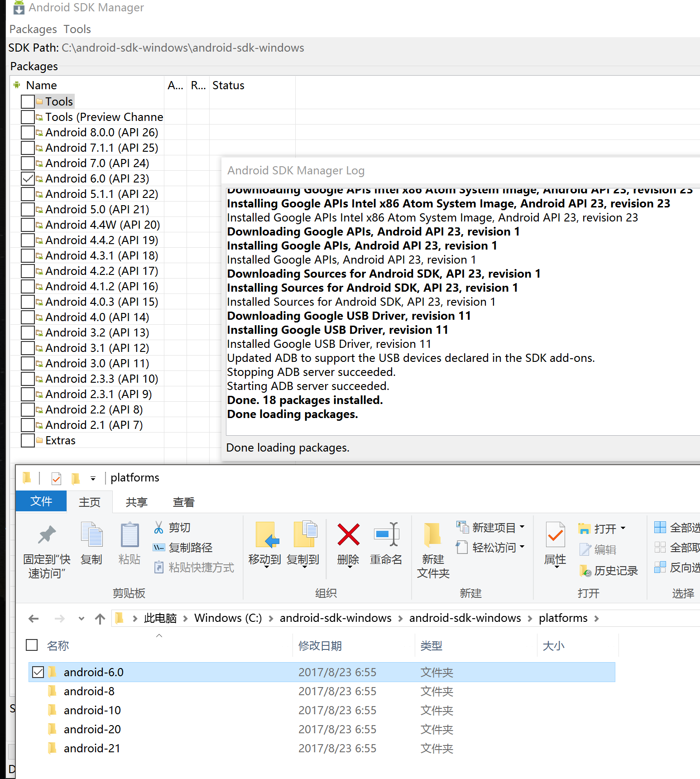This screenshot has width=700, height=779.
Task: Check Android 7.1.1 (API 25) box
Action: pyautogui.click(x=28, y=148)
